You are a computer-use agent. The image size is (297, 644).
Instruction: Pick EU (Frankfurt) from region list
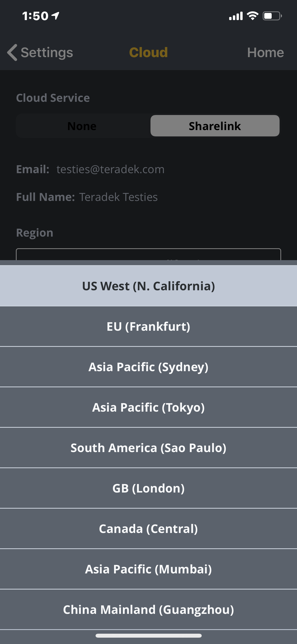tap(148, 326)
